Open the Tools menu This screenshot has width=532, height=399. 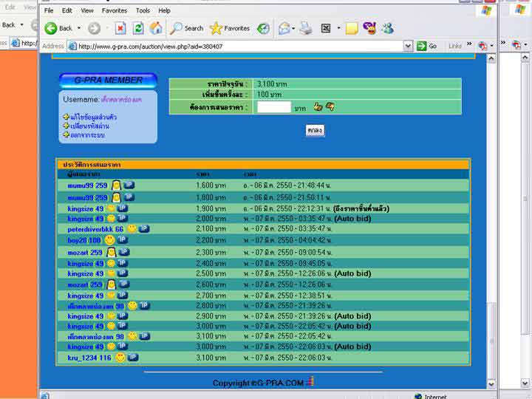pos(143,11)
